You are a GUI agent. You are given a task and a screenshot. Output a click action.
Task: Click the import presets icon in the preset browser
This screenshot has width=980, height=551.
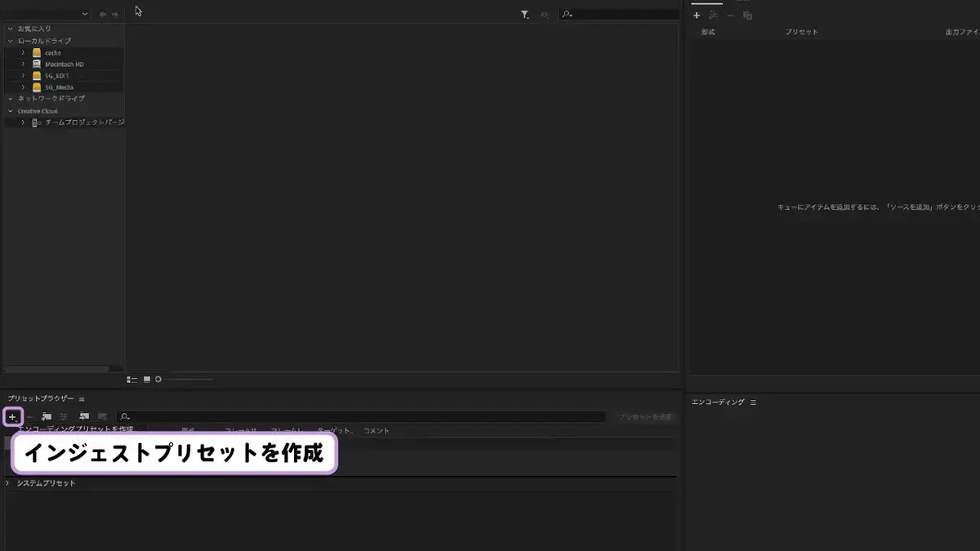tap(83, 417)
